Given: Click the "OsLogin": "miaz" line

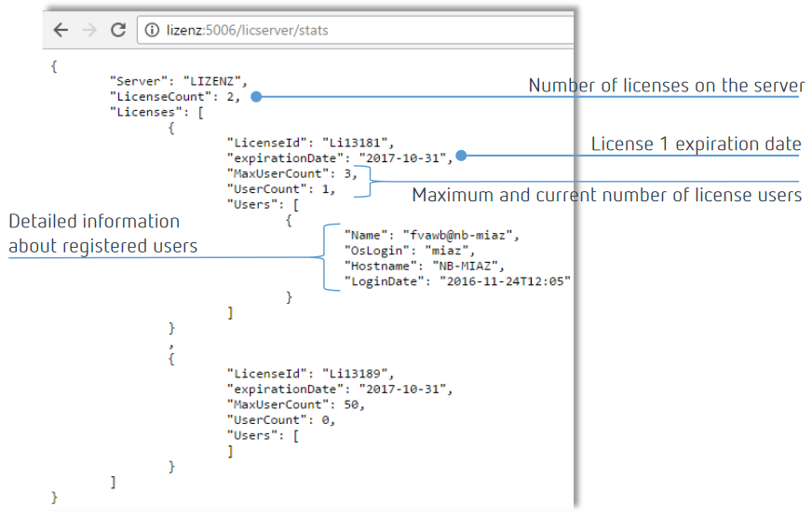Looking at the screenshot, I should (409, 250).
